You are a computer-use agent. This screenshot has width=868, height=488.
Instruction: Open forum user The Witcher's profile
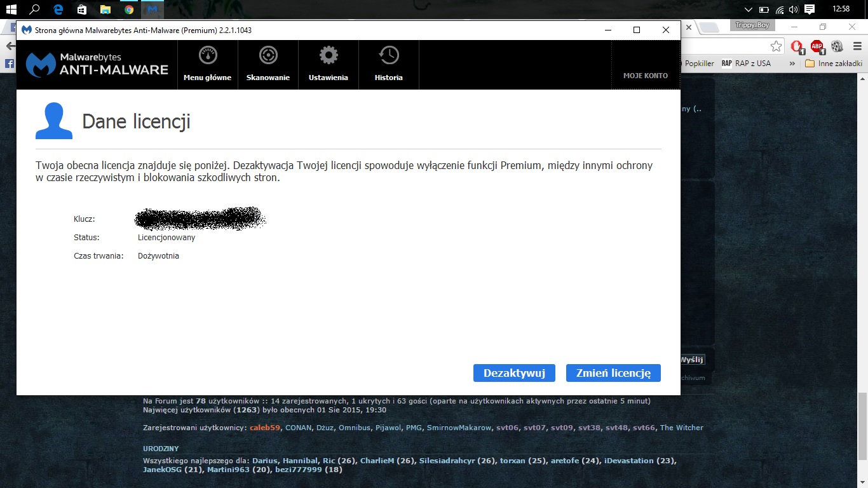tap(682, 428)
